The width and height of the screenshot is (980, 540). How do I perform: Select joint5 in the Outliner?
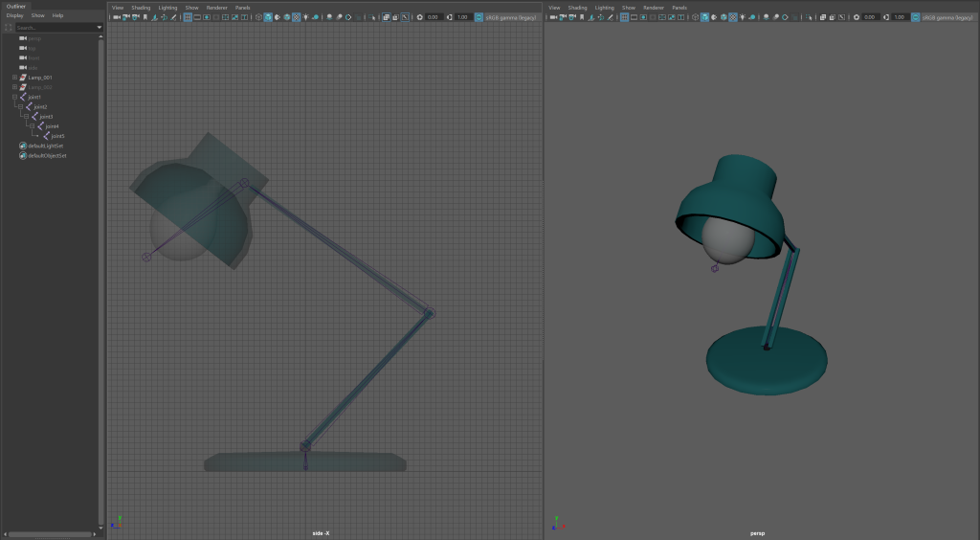57,136
